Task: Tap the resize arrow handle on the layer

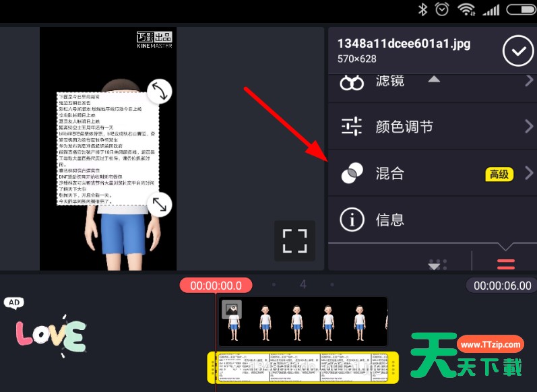Action: click(160, 204)
